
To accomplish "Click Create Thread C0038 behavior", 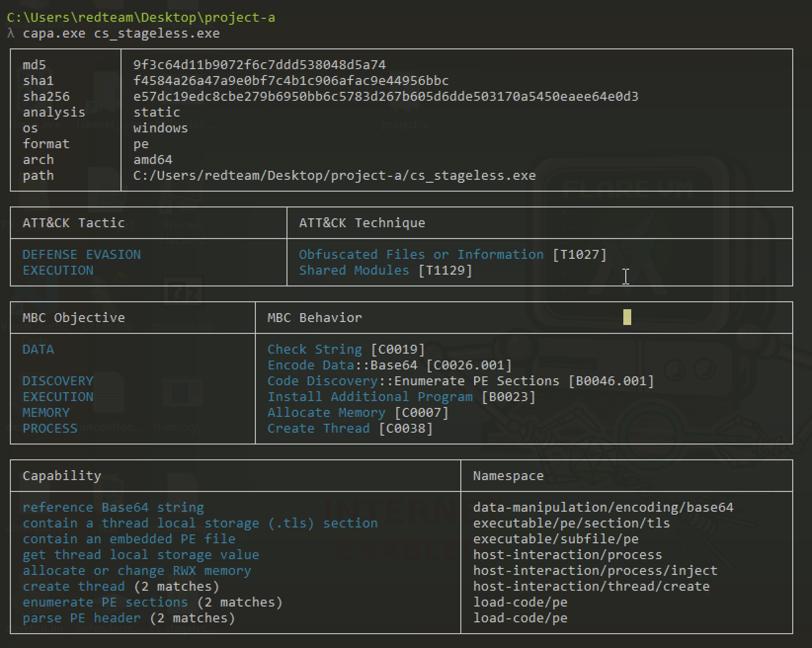I will [350, 428].
